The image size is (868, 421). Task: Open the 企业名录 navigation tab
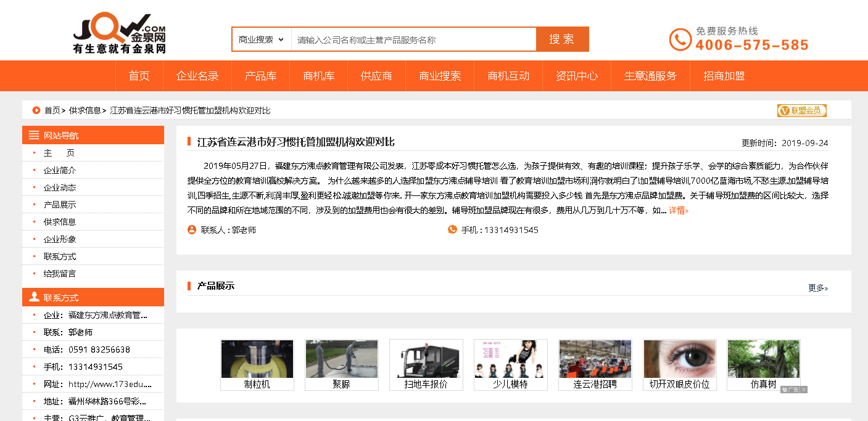click(197, 76)
